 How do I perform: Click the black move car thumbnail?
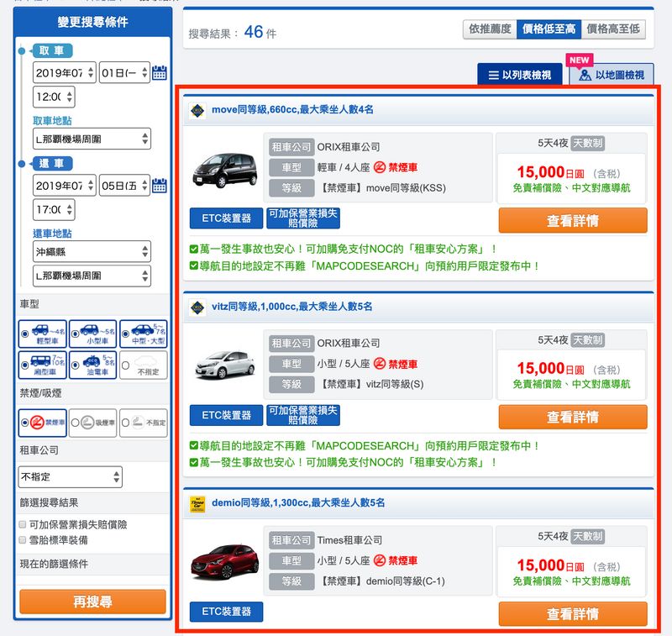click(225, 171)
